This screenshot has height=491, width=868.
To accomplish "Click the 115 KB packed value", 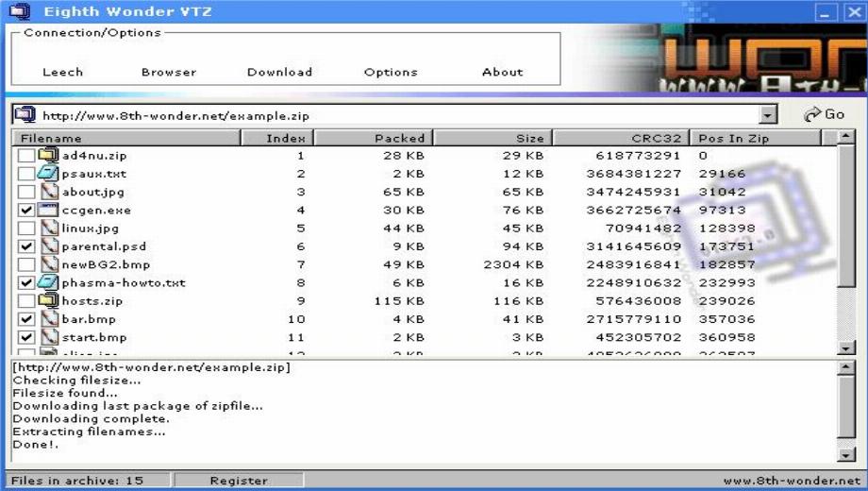I will tap(399, 301).
